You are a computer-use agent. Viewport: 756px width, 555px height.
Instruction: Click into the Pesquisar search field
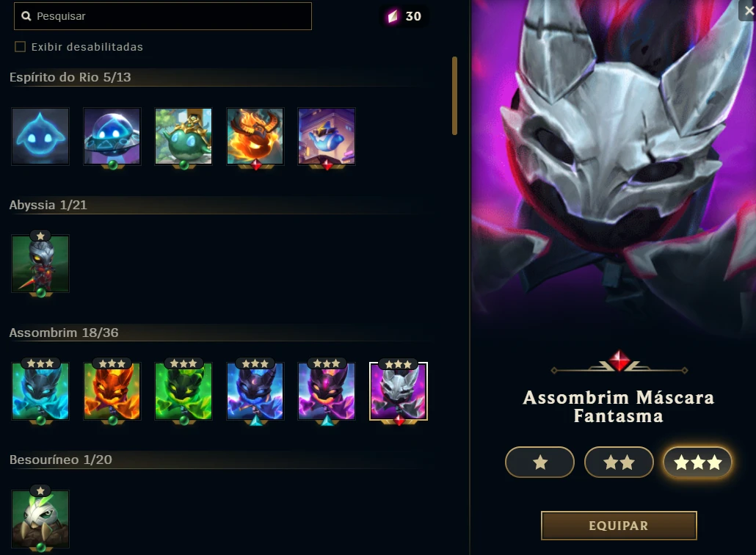pos(163,16)
